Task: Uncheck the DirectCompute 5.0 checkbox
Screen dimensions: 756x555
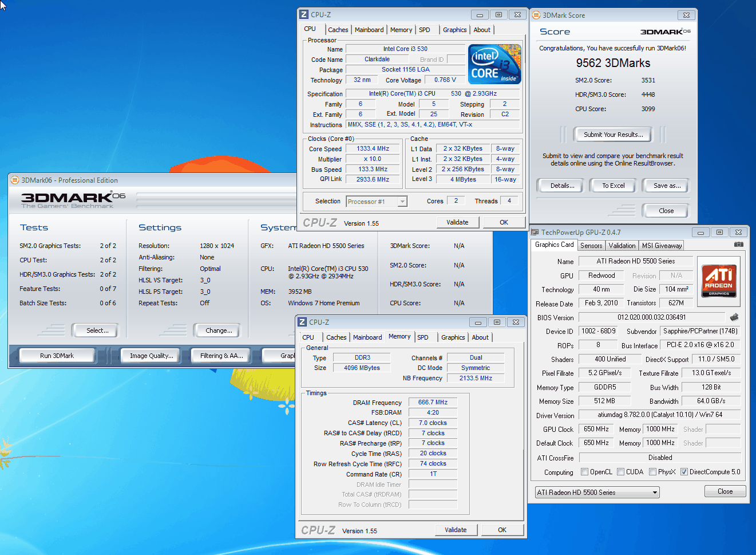Action: 684,472
